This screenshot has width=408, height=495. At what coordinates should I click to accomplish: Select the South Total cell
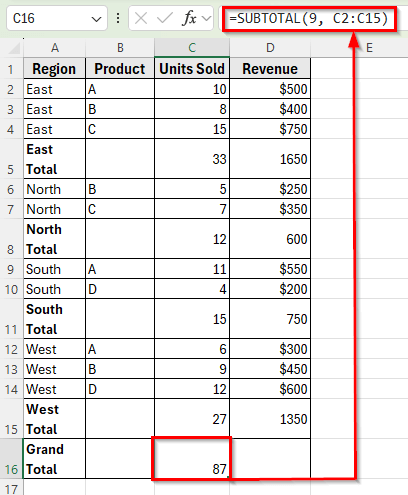(x=55, y=319)
